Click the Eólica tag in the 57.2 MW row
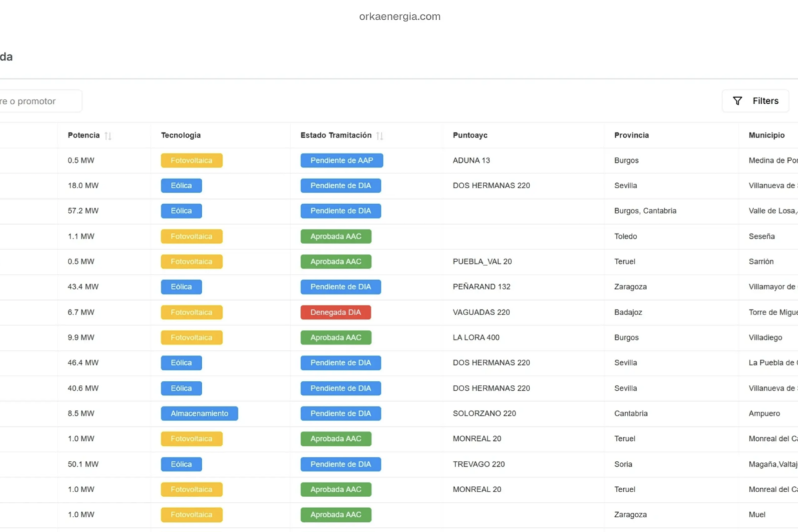Image resolution: width=798 pixels, height=532 pixels. (x=182, y=211)
